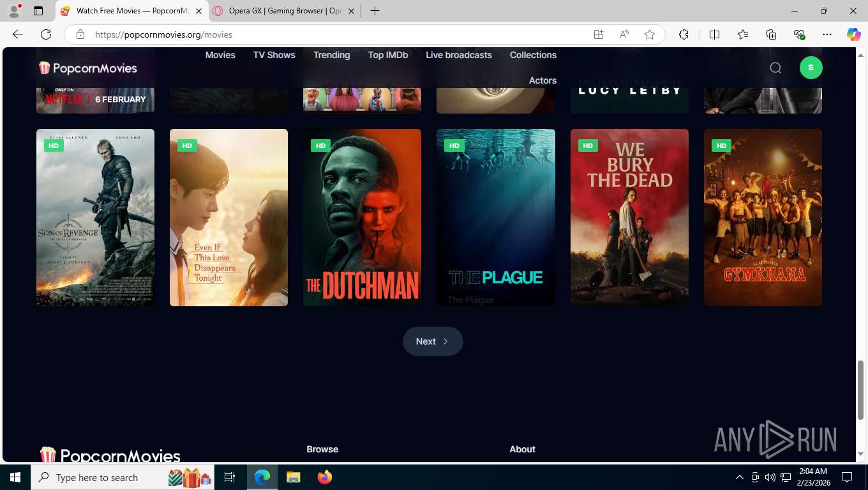The image size is (868, 490).
Task: Launch Firefox from taskbar
Action: click(325, 477)
